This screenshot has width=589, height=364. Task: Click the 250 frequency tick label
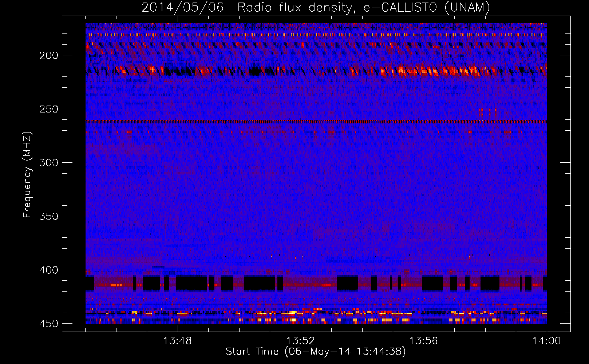(49, 109)
